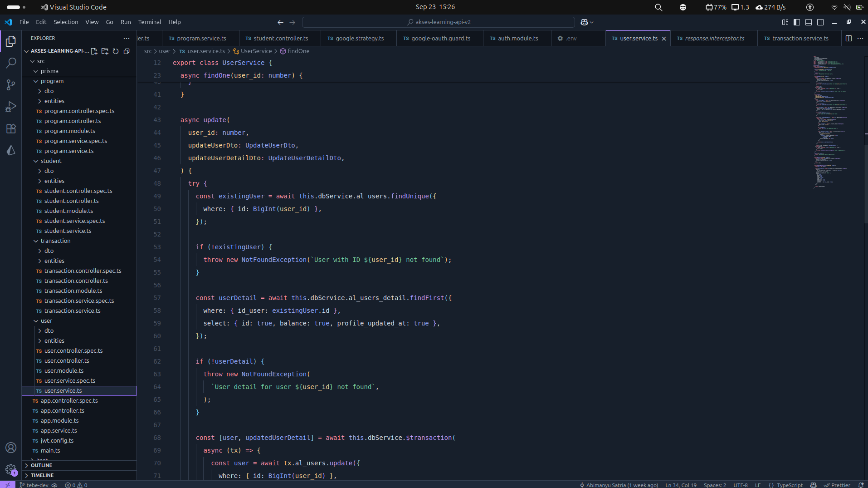Toggle the bottom panel visibility
This screenshot has width=868, height=488.
coord(809,22)
